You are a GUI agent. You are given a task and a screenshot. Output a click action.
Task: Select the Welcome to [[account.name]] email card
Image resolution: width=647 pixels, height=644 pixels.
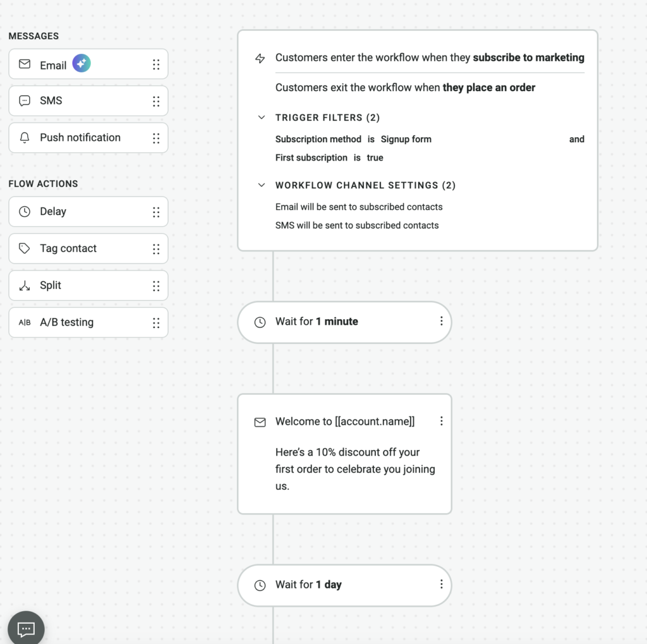[x=344, y=461]
